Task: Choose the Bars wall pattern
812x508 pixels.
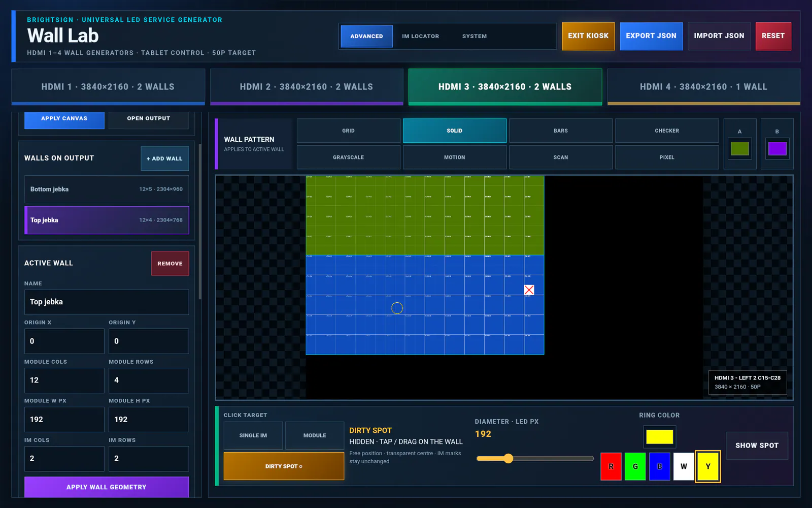Action: coord(561,131)
